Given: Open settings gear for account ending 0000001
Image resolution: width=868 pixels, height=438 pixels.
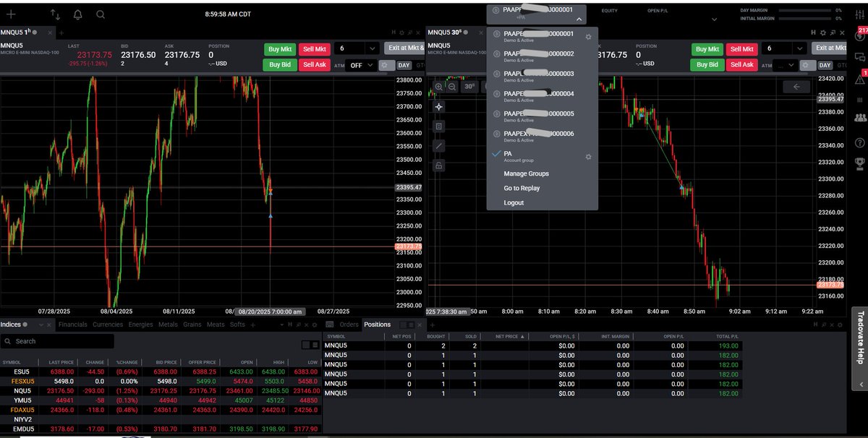Looking at the screenshot, I should coord(588,35).
